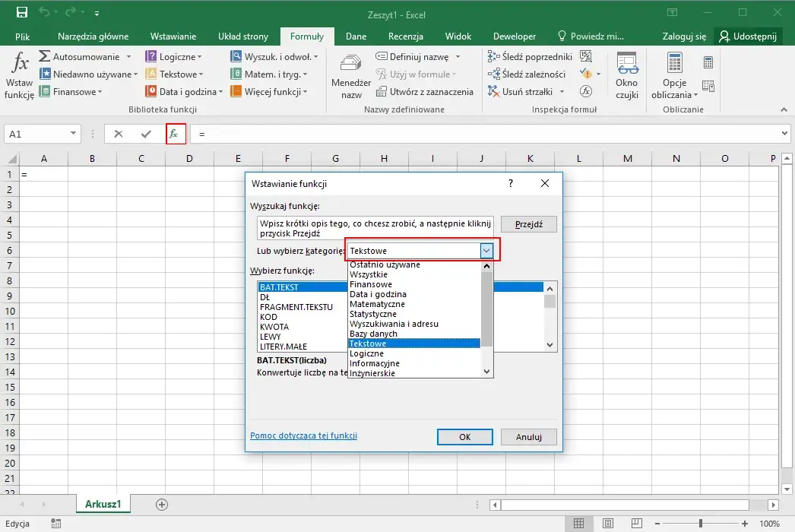Open the Dane ribbon tab

coord(356,36)
